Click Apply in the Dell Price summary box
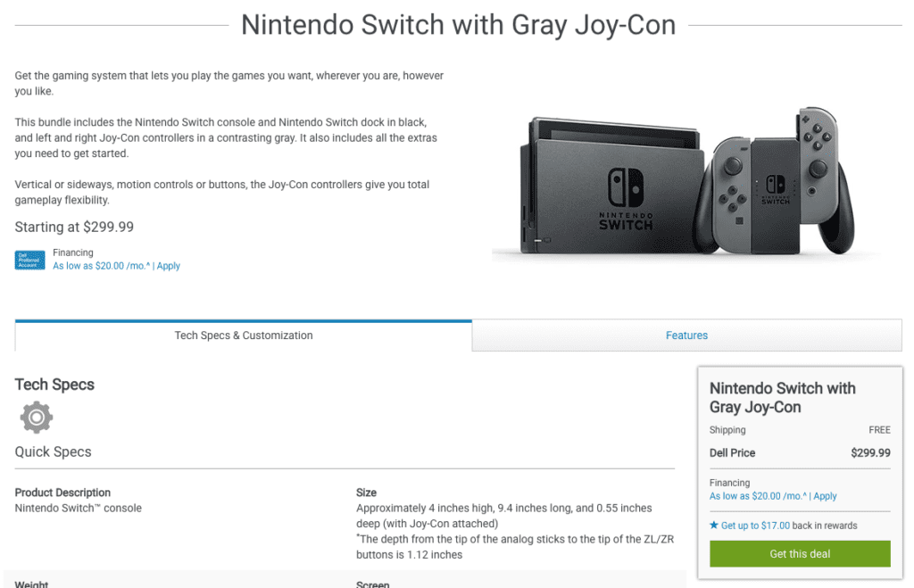The image size is (914, 588). [x=826, y=496]
